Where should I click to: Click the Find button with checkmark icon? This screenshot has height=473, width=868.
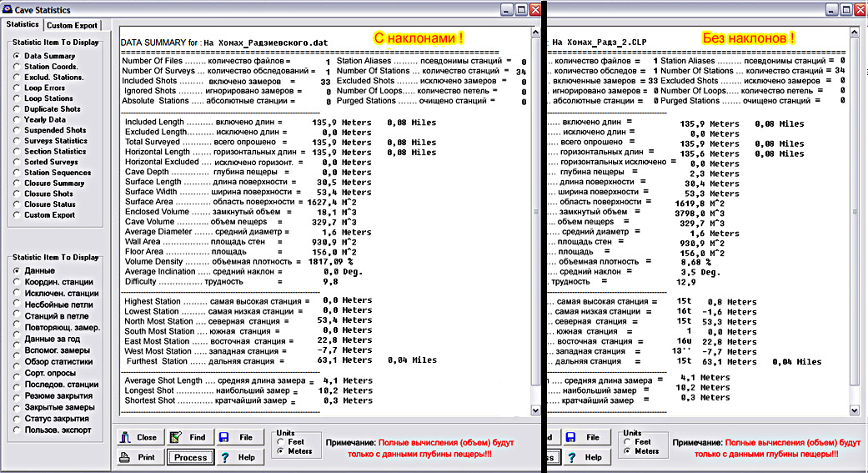188,437
